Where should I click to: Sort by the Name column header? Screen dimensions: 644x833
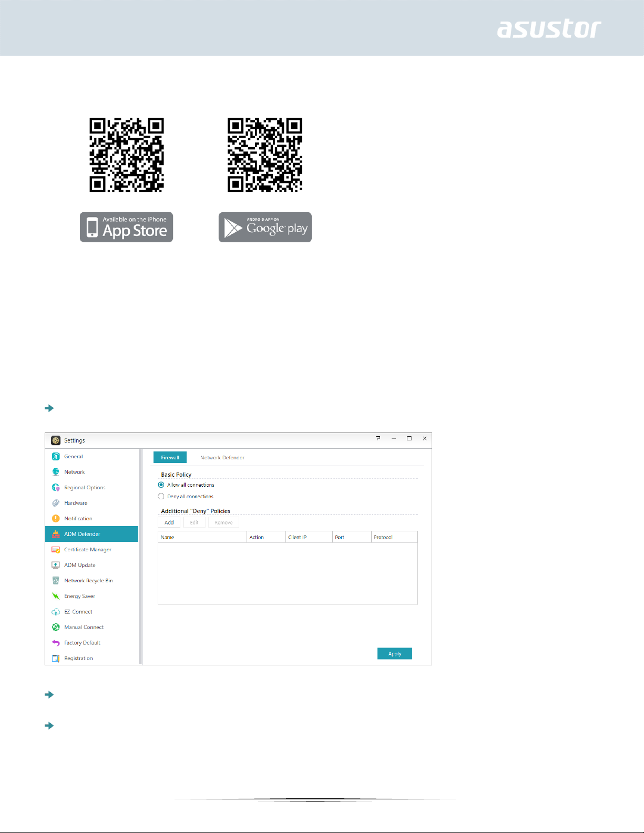(202, 537)
